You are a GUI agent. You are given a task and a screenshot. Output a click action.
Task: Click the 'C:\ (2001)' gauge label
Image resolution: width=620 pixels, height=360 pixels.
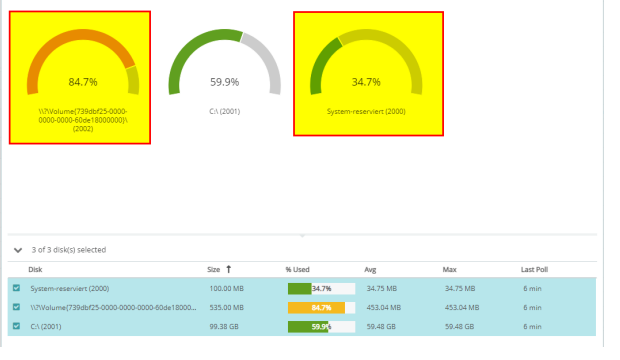(225, 112)
